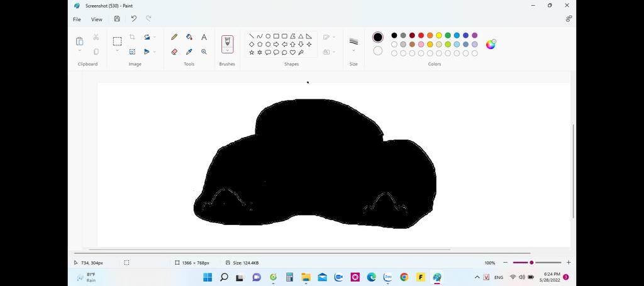
Task: Open the Edit colors wheel
Action: [x=491, y=45]
